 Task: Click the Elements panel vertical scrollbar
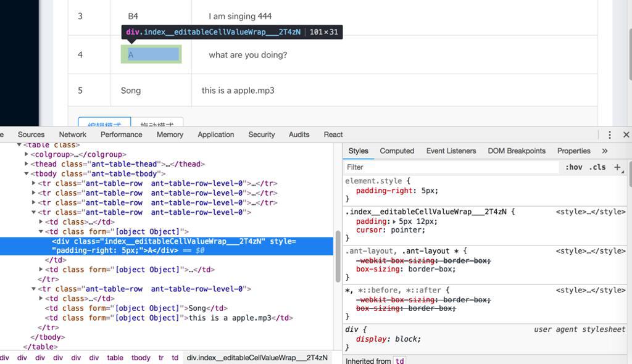(338, 257)
